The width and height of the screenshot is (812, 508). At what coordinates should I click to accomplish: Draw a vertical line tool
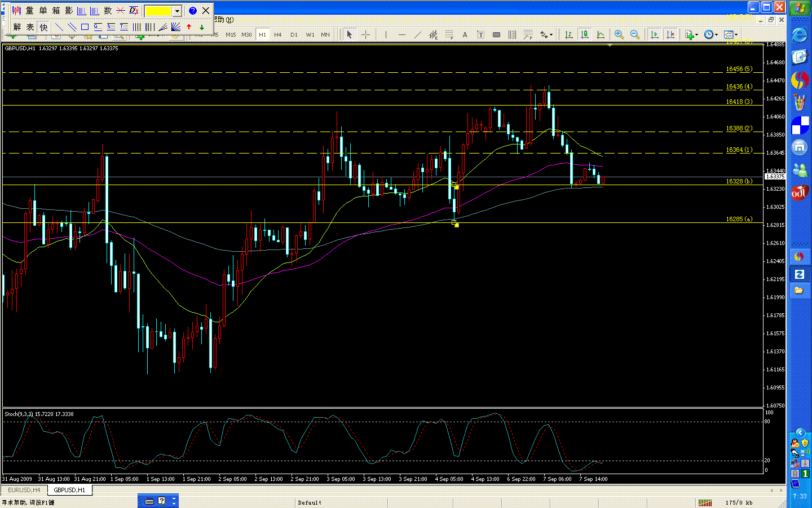386,35
